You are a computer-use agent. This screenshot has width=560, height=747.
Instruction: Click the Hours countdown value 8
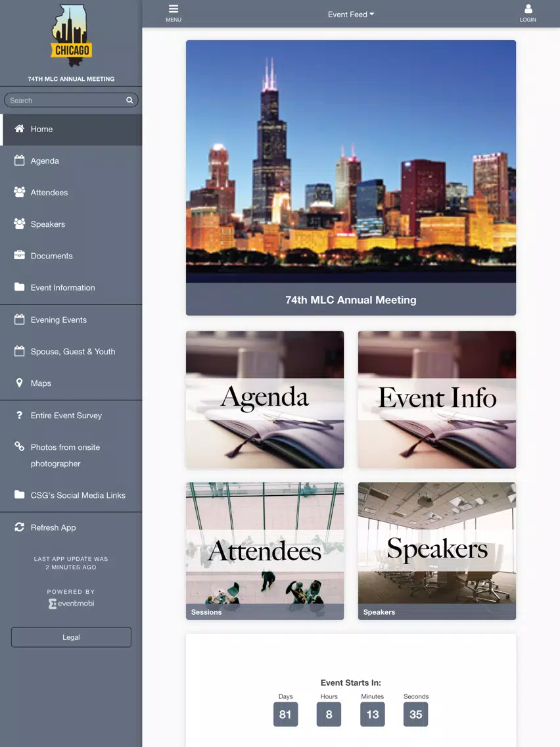(329, 714)
